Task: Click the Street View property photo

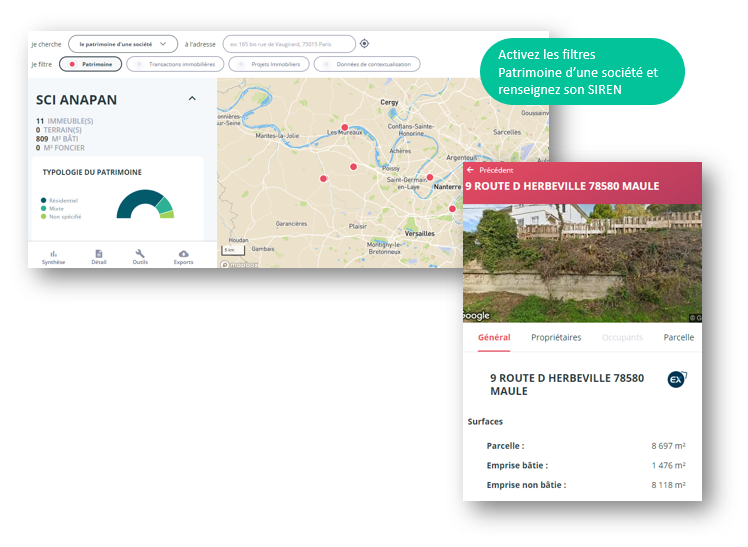Action: [582, 263]
